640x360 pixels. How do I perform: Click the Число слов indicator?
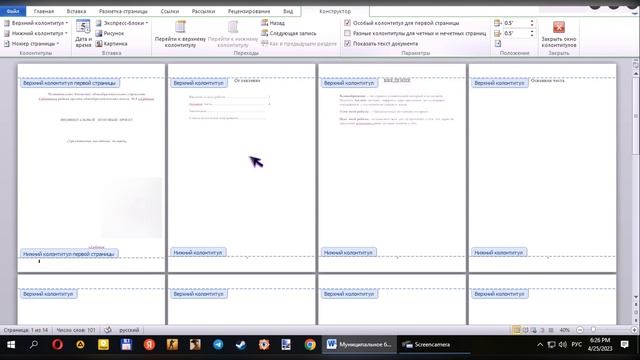[x=76, y=330]
